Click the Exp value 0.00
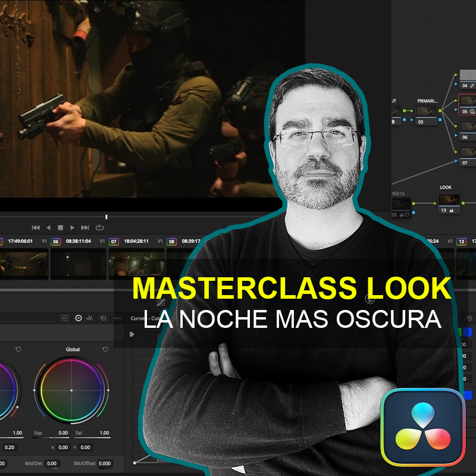 [63, 433]
